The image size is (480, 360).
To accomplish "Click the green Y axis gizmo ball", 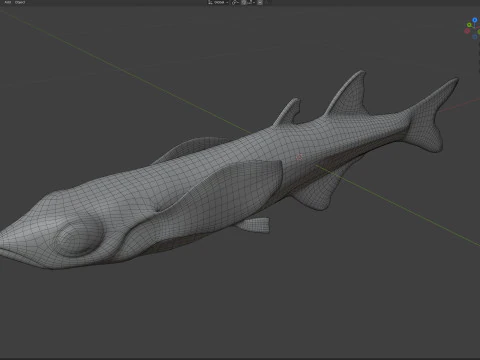I will 469,25.
